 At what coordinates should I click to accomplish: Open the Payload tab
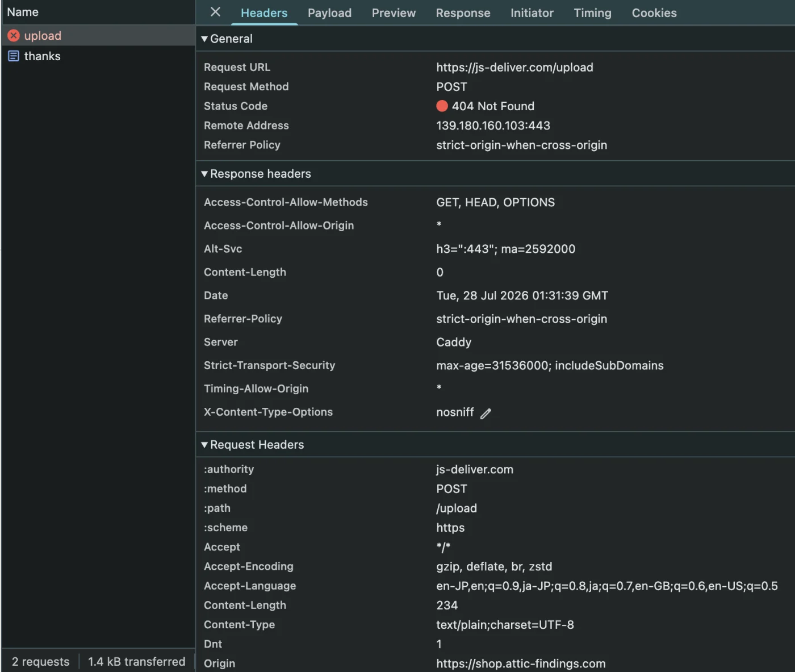pyautogui.click(x=329, y=13)
